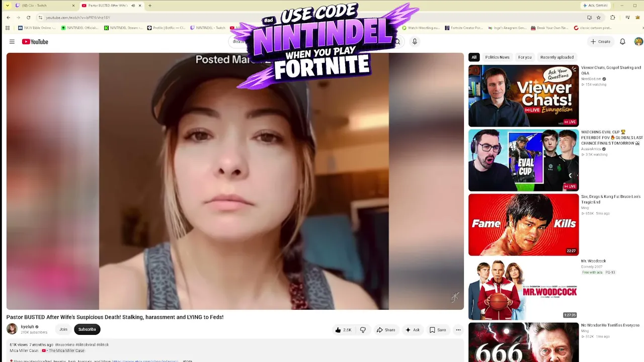Select the Politics News filter chip
The image size is (644, 362).
(497, 57)
